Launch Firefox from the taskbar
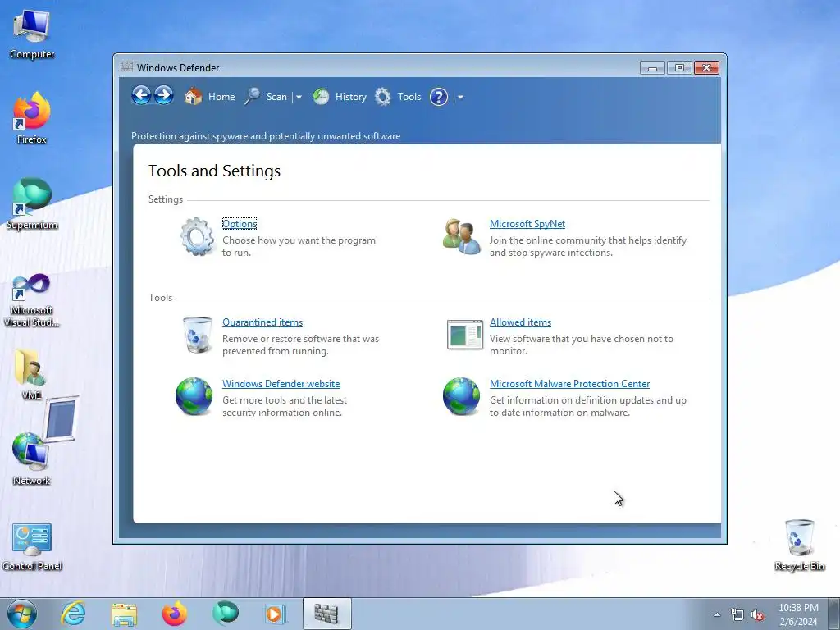The image size is (840, 630). 175,614
